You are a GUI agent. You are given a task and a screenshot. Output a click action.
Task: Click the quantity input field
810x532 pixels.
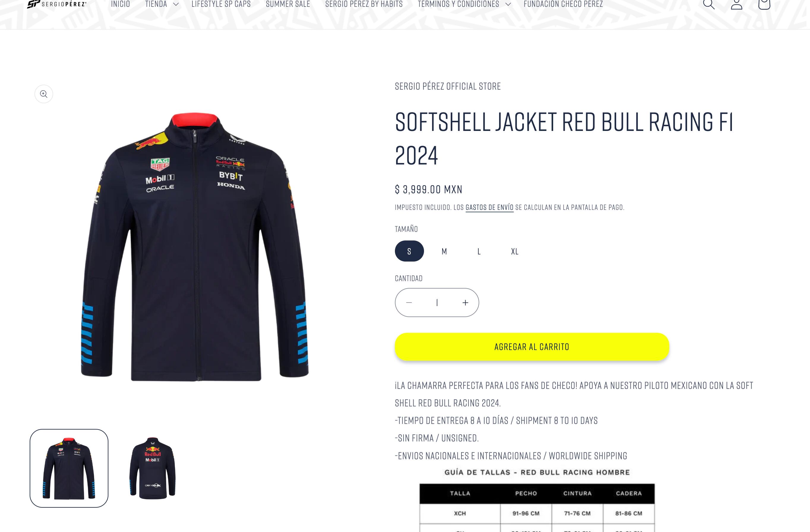click(x=437, y=303)
